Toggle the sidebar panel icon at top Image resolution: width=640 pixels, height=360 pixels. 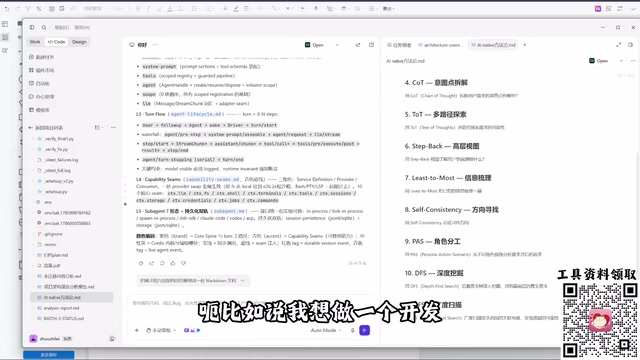[x=32, y=27]
